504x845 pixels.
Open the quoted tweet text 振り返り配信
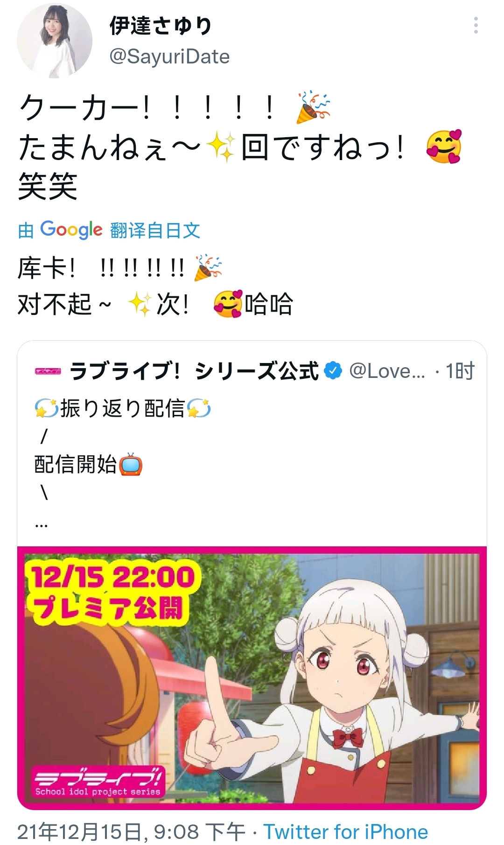123,409
